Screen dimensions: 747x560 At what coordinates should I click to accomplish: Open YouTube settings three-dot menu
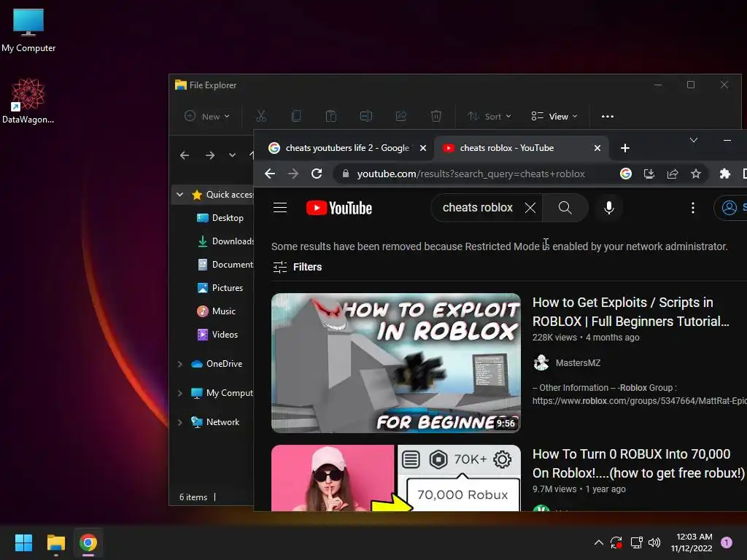point(693,208)
